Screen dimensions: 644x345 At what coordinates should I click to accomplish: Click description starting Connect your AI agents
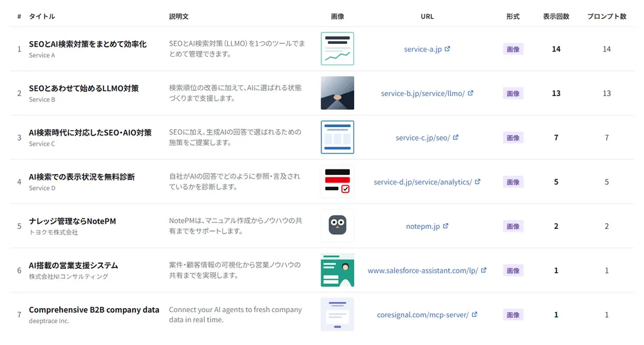(235, 315)
